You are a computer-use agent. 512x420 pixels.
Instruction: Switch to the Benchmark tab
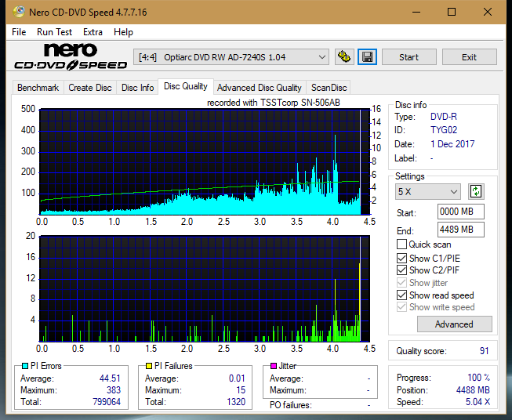38,88
